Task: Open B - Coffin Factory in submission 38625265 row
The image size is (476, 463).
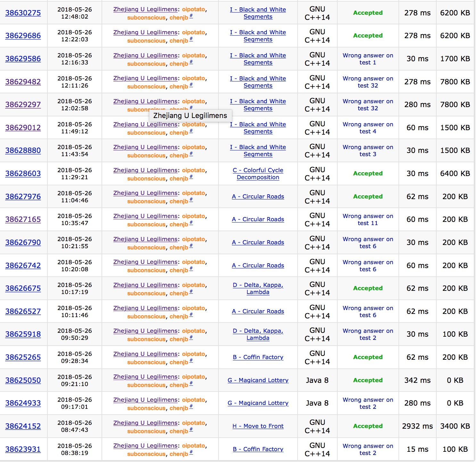Action: (258, 357)
